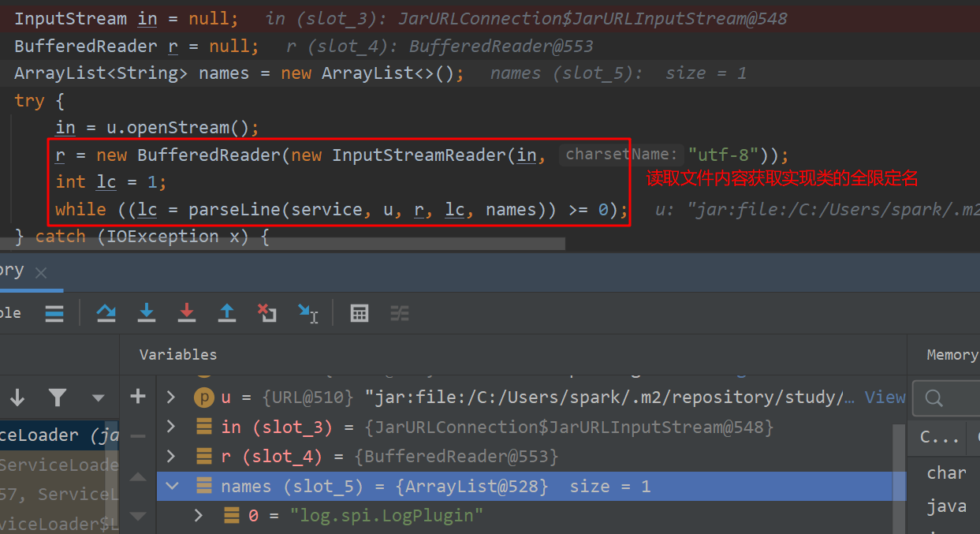Click the catch (IOException x) line
980x534 pixels.
[x=142, y=237]
